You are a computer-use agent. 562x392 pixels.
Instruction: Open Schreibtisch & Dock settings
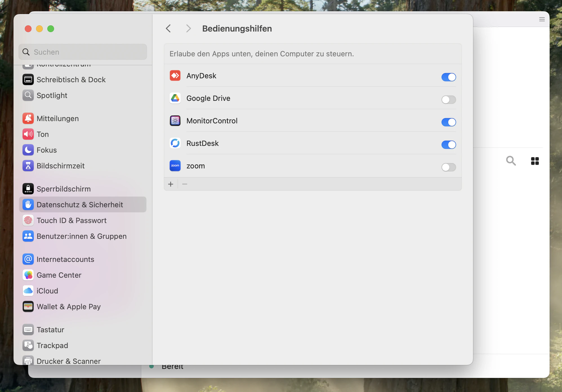[x=83, y=80]
